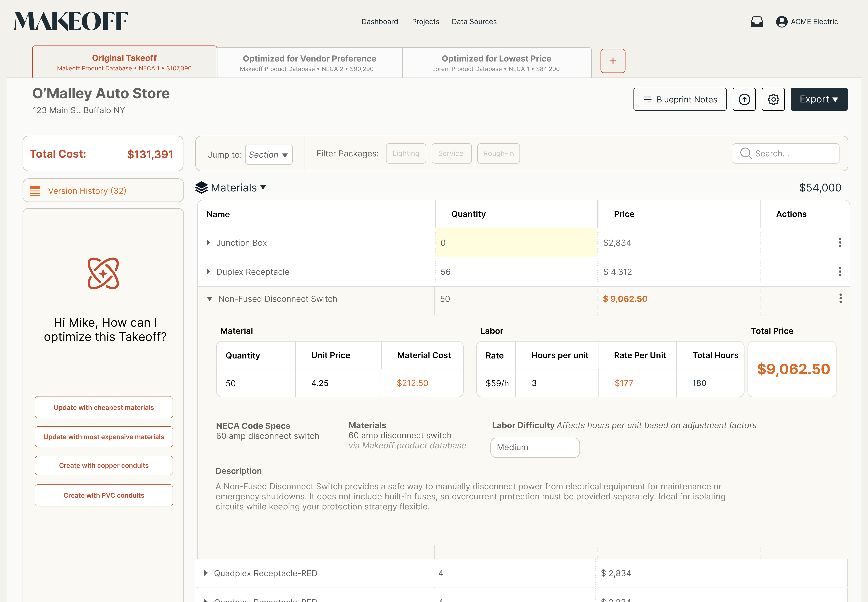Click material Quantity value 50
This screenshot has height=602, width=868.
231,383
